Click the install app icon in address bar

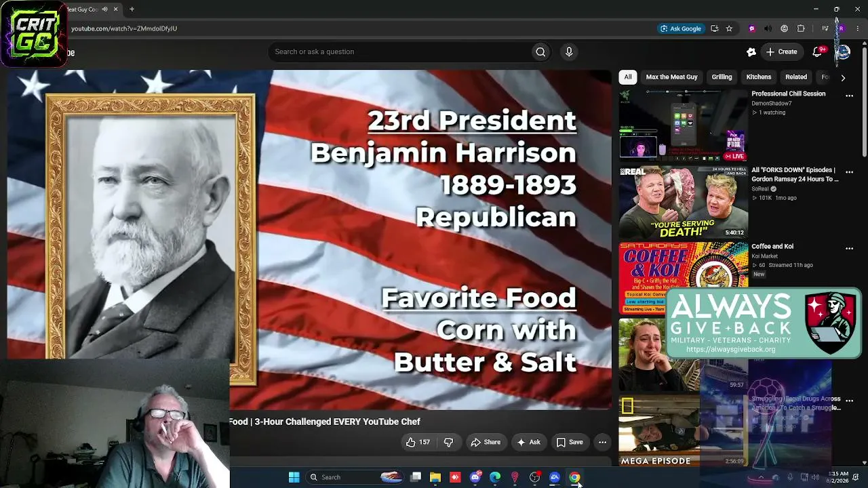714,28
